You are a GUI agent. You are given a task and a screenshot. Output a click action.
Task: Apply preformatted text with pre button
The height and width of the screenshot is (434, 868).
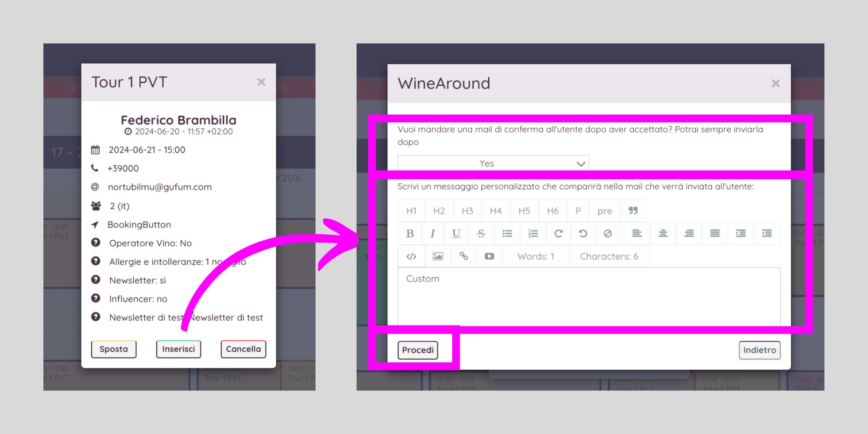click(605, 211)
